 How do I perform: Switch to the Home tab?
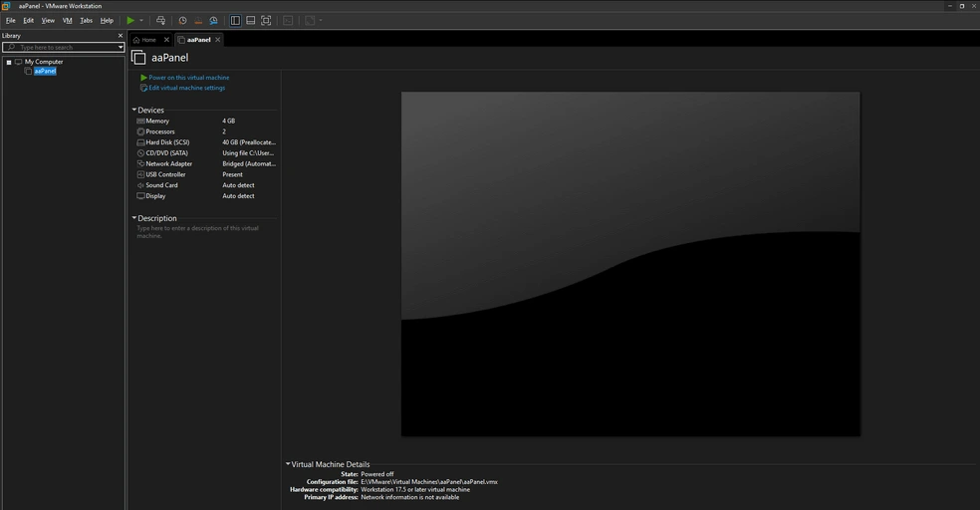(x=148, y=40)
